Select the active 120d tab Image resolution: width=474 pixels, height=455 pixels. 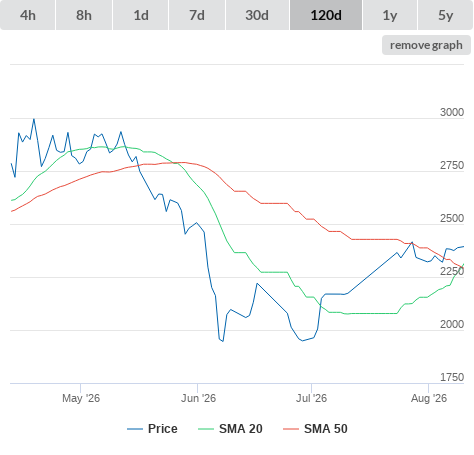(x=326, y=15)
